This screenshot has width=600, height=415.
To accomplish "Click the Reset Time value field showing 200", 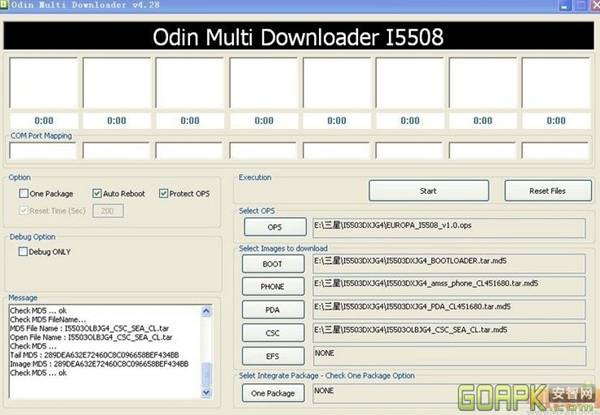I will pyautogui.click(x=108, y=211).
